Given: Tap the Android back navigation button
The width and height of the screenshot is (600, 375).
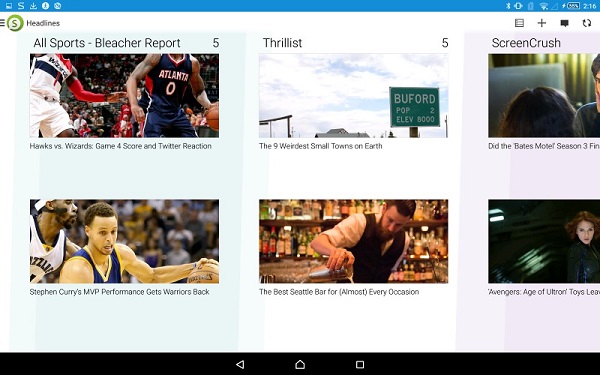Looking at the screenshot, I should pos(240,364).
